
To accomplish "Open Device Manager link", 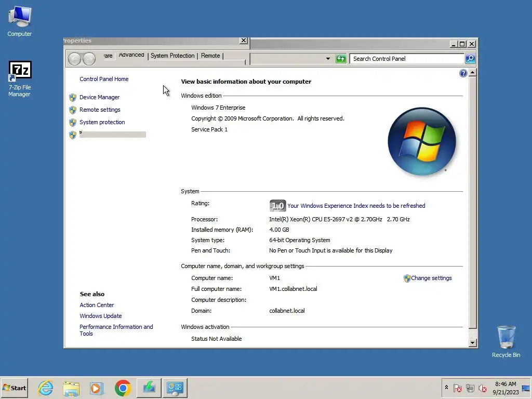I will (x=99, y=97).
